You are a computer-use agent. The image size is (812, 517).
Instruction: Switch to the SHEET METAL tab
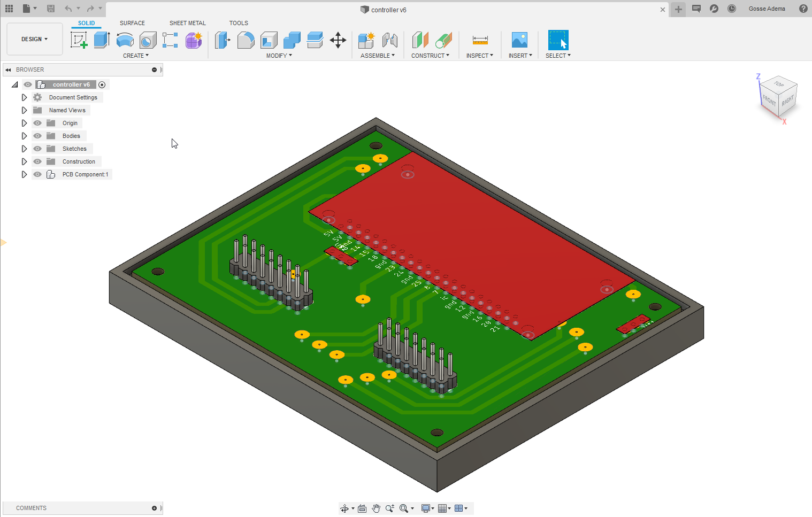pyautogui.click(x=188, y=23)
